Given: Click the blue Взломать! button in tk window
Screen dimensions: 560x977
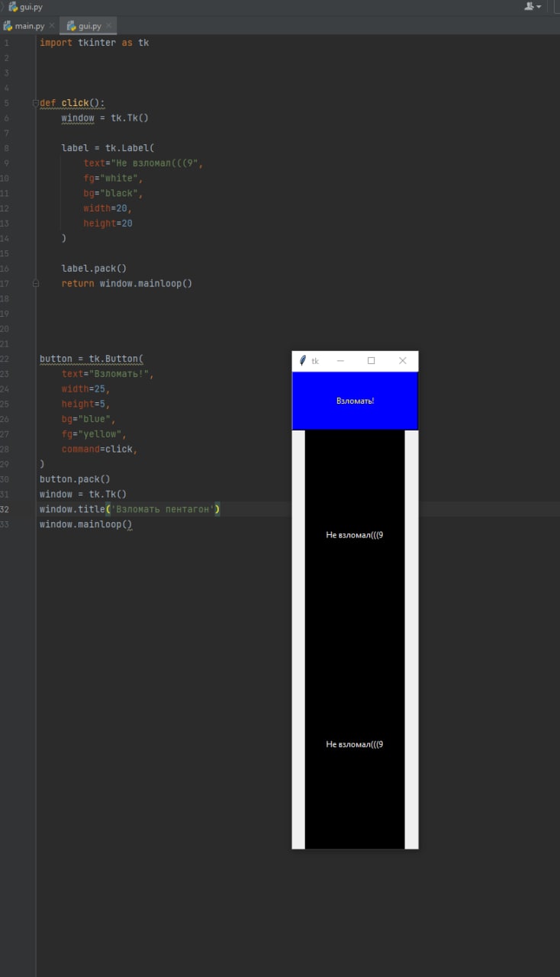Looking at the screenshot, I should tap(355, 401).
